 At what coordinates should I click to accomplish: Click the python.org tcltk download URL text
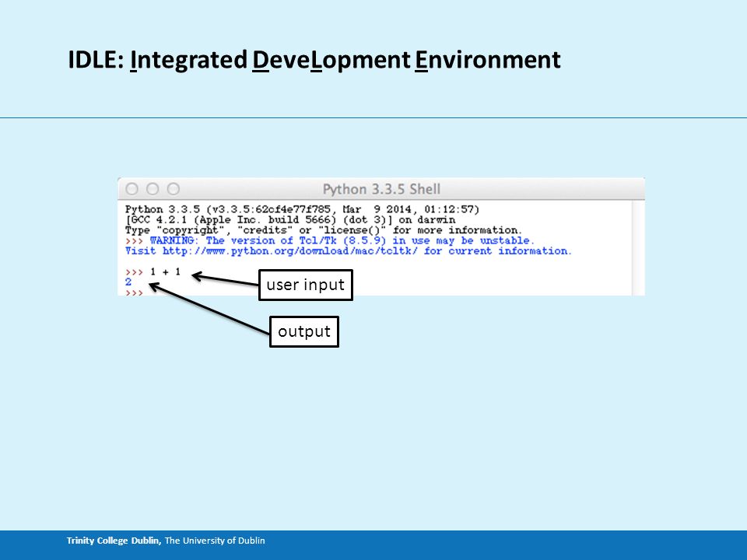[289, 251]
